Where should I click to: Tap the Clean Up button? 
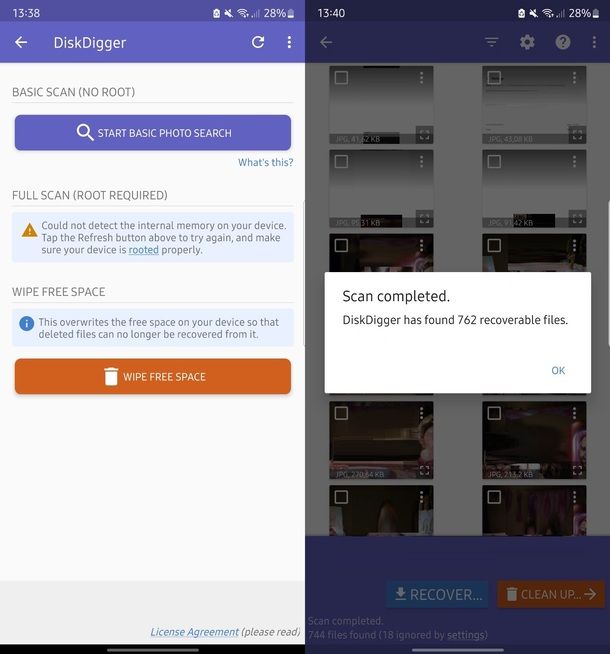[551, 594]
